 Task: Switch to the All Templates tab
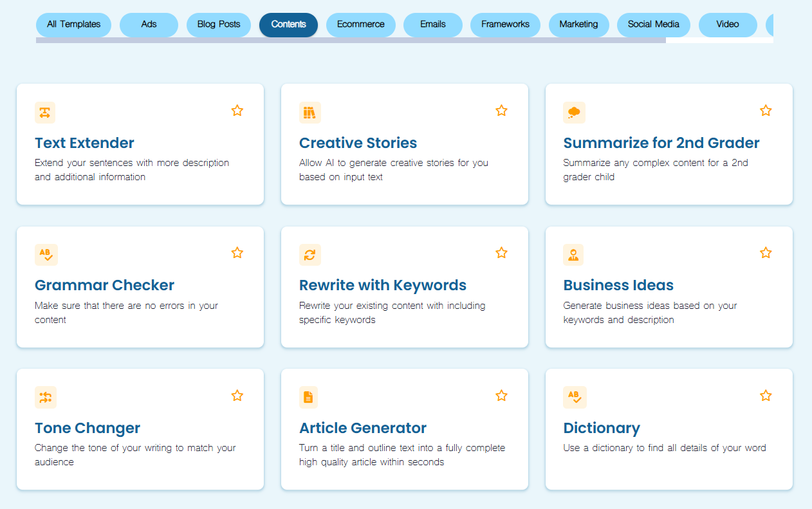pyautogui.click(x=73, y=24)
